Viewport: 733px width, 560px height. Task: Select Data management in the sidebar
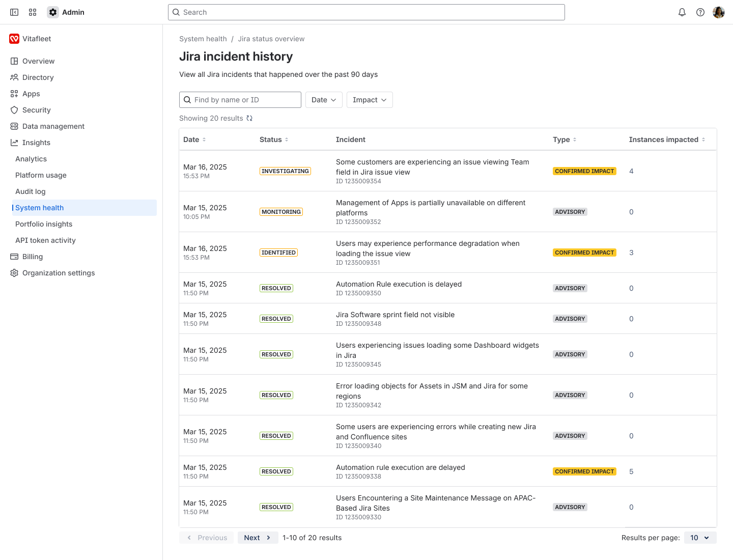pyautogui.click(x=53, y=126)
